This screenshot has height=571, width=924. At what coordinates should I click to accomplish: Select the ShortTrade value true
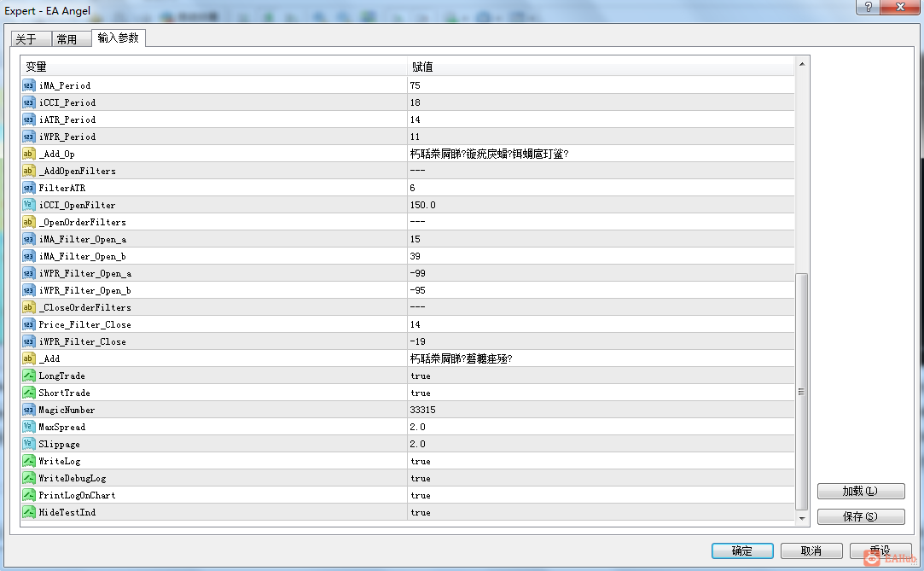click(421, 393)
